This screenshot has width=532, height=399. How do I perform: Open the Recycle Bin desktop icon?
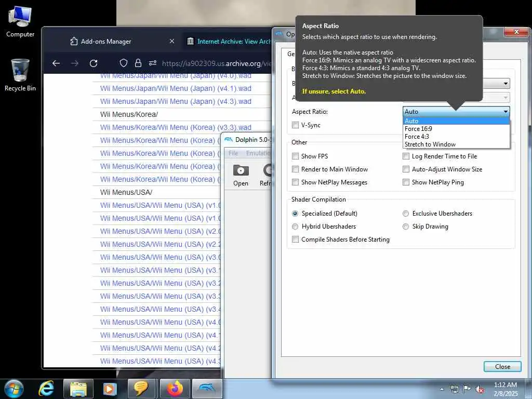20,75
